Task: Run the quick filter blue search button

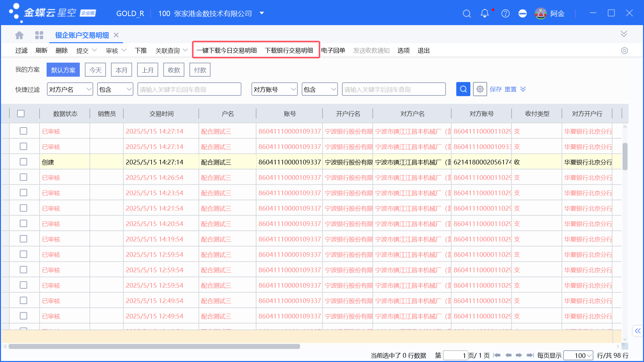Action: 463,89
